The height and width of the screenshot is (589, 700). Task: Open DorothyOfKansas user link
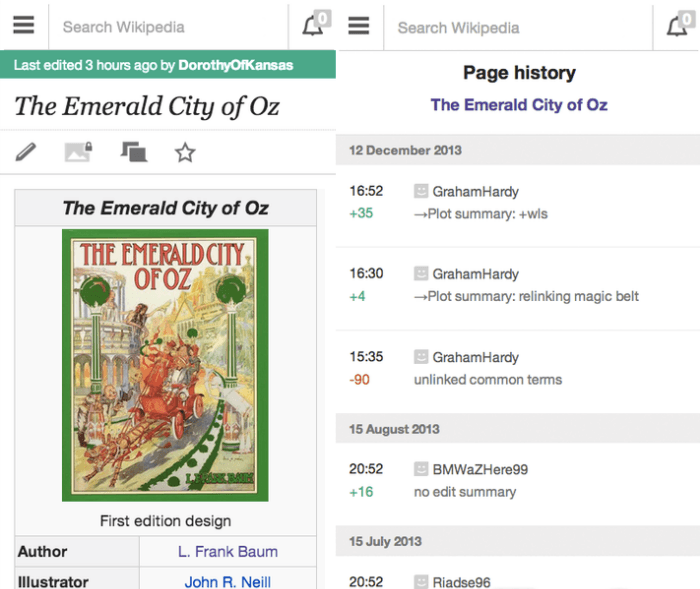(236, 65)
